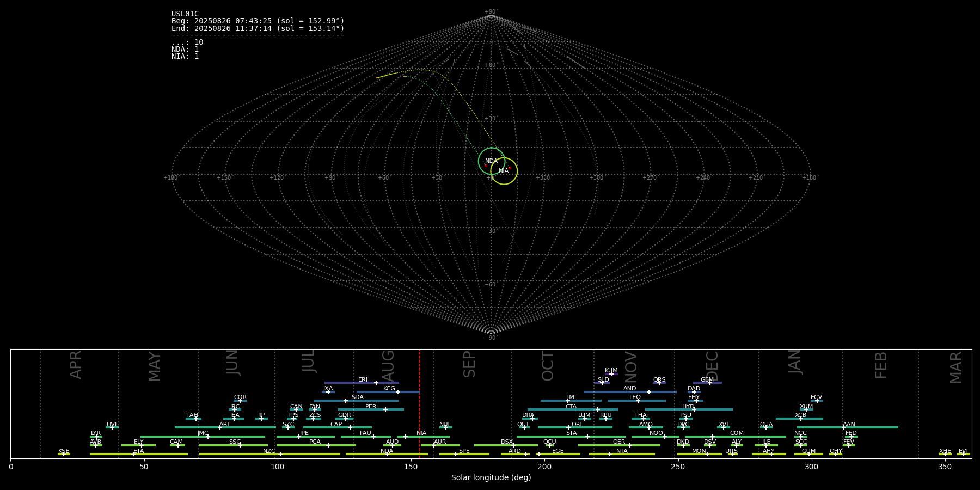This screenshot has height=490, width=980.
Task: Click the green NDA radiant circle on sky map
Action: (492, 161)
